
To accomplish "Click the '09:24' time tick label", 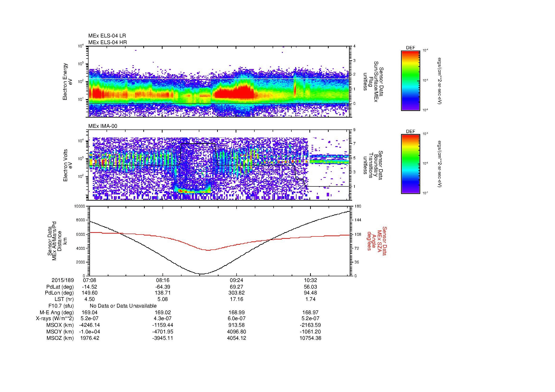I will 236,280.
